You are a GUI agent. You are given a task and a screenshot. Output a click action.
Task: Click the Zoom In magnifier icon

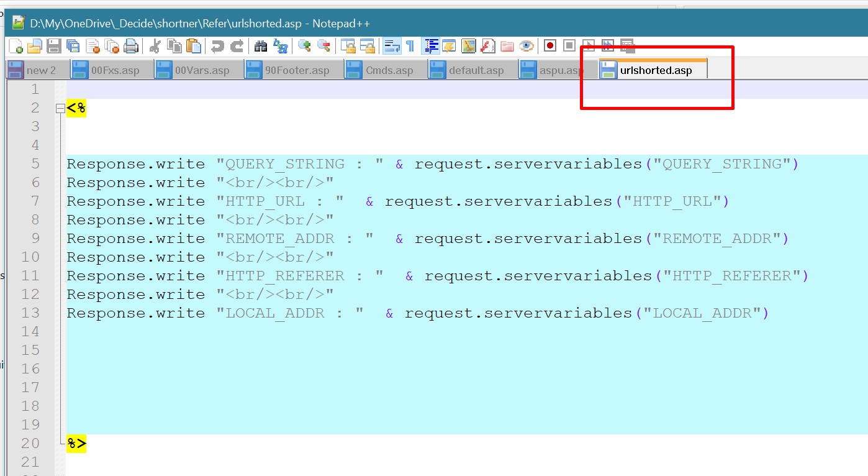tap(304, 46)
